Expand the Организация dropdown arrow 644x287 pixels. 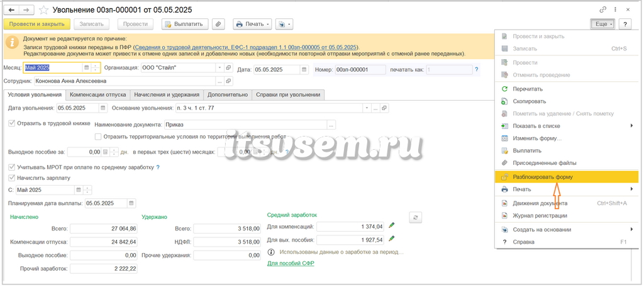pos(219,67)
